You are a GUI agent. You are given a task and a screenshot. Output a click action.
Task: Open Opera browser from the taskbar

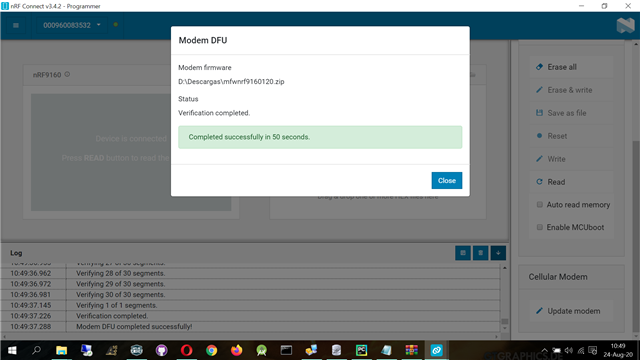pos(187,350)
